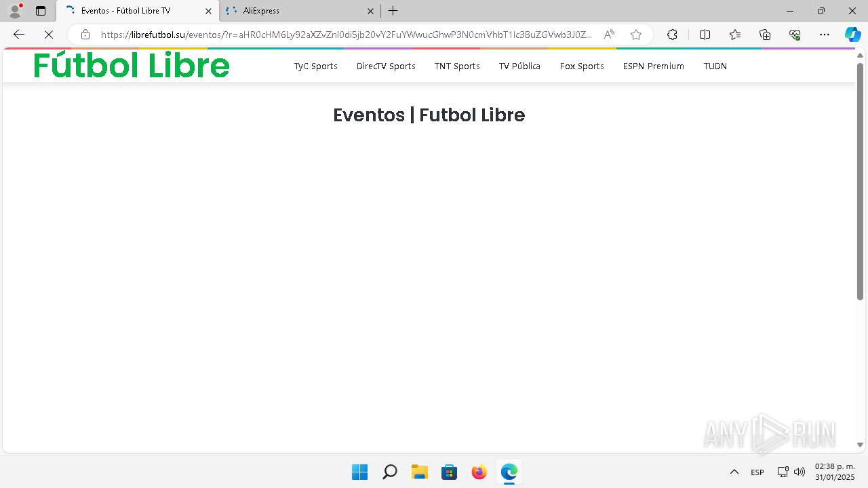Open the Windows Start menu
This screenshot has width=868, height=488.
359,472
